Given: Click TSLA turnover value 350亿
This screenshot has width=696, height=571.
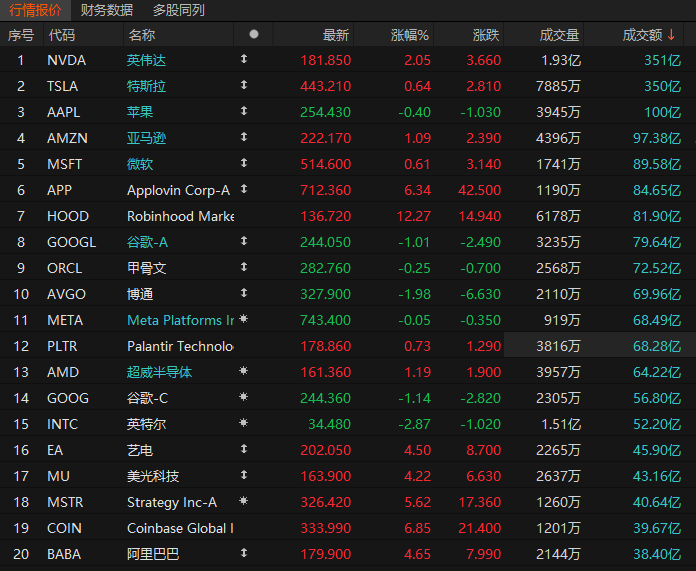Looking at the screenshot, I should pyautogui.click(x=662, y=86).
